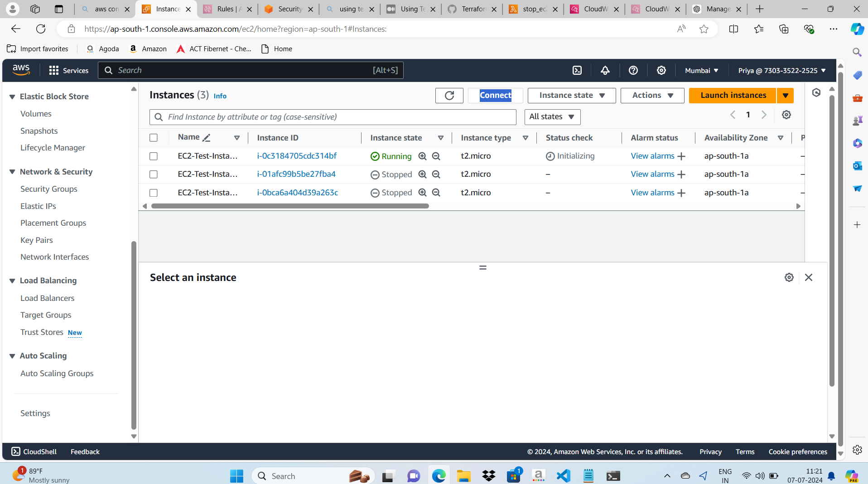This screenshot has height=484, width=868.
Task: Open Target Groups in sidebar
Action: [x=46, y=315]
